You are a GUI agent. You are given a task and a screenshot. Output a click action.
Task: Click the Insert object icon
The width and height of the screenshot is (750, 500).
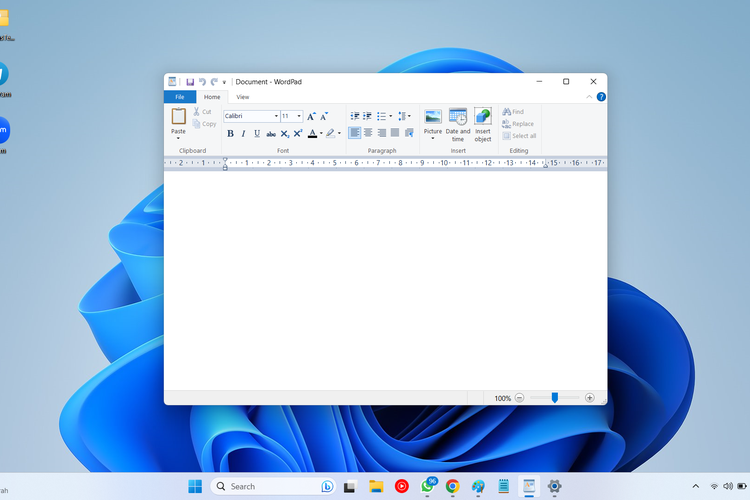[x=483, y=119]
